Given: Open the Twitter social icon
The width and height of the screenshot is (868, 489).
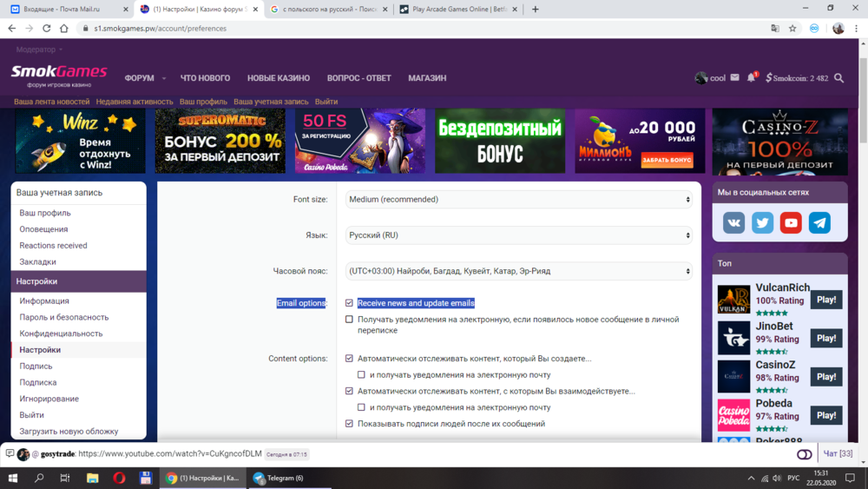Looking at the screenshot, I should point(762,222).
